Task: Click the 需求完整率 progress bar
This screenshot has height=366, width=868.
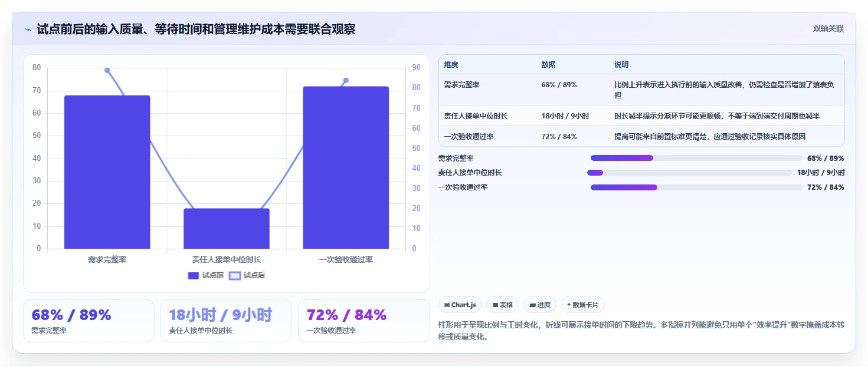Action: click(x=696, y=158)
